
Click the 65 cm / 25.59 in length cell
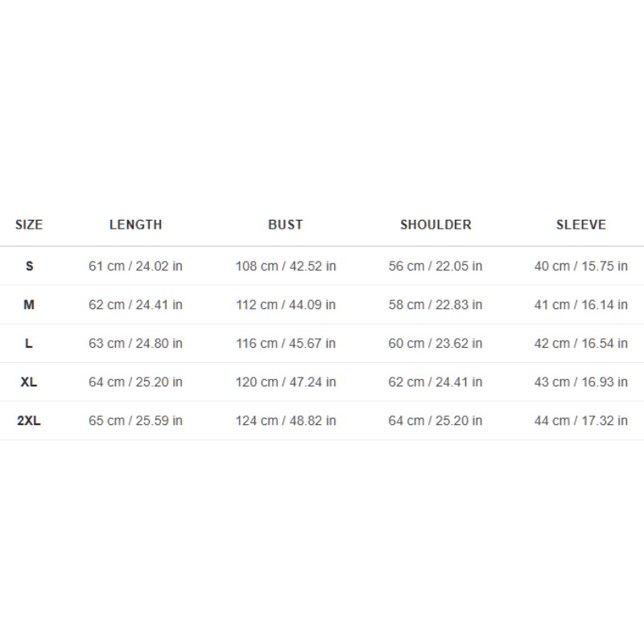pos(135,420)
